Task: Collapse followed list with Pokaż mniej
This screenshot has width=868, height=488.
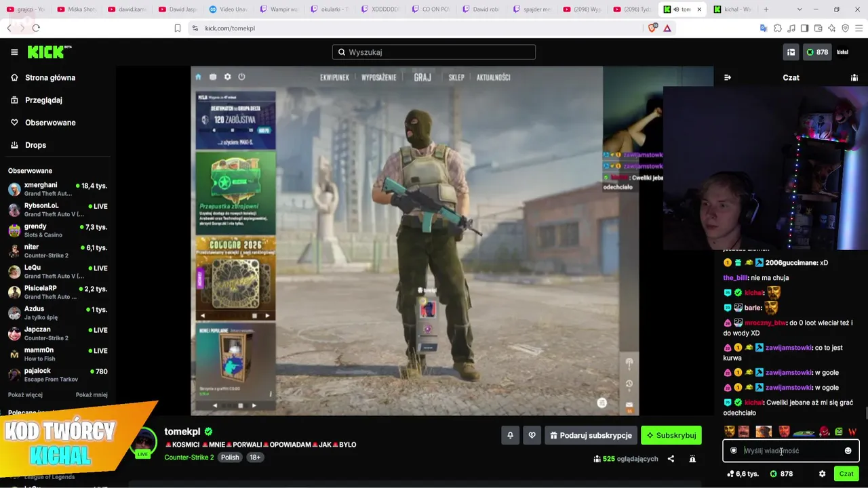Action: tap(92, 394)
